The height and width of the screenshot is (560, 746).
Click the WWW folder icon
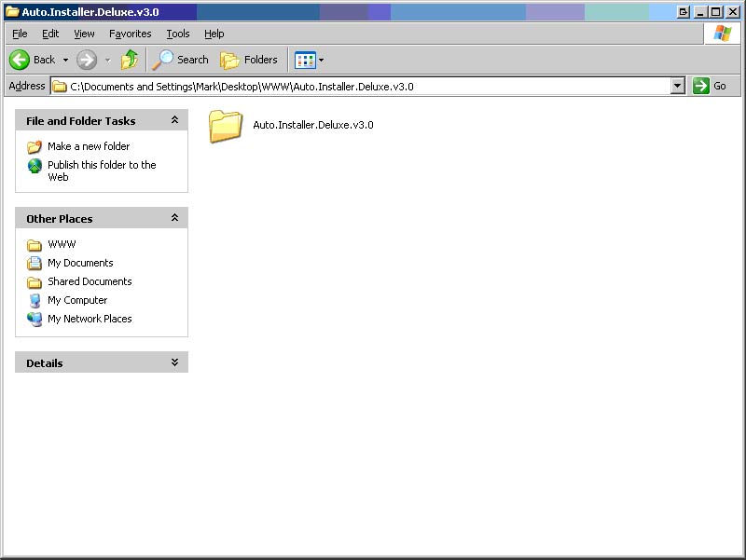click(35, 245)
